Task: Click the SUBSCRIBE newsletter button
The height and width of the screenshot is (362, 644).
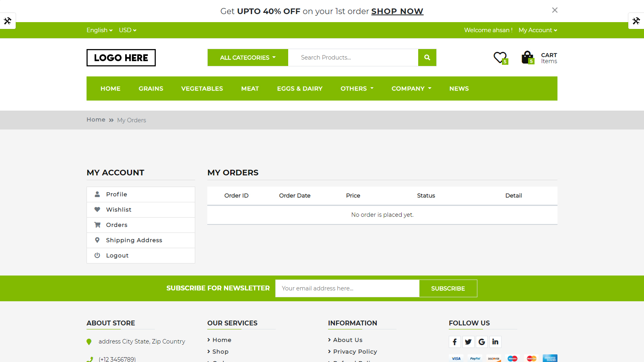Action: click(448, 288)
